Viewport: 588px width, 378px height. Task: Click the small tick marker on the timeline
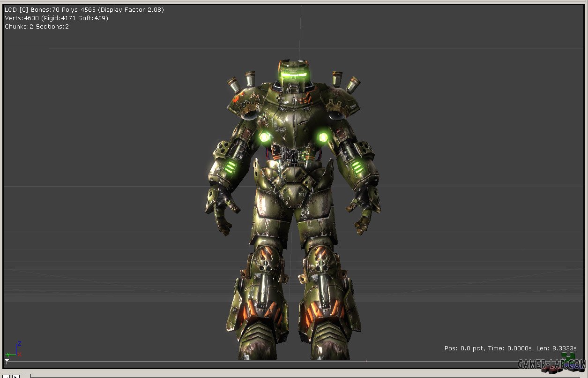366,361
